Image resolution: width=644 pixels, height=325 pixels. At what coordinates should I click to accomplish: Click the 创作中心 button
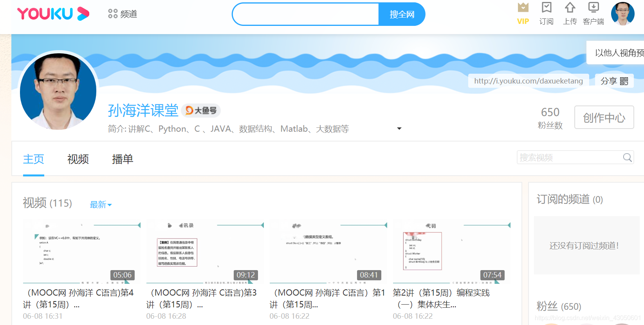(x=604, y=117)
